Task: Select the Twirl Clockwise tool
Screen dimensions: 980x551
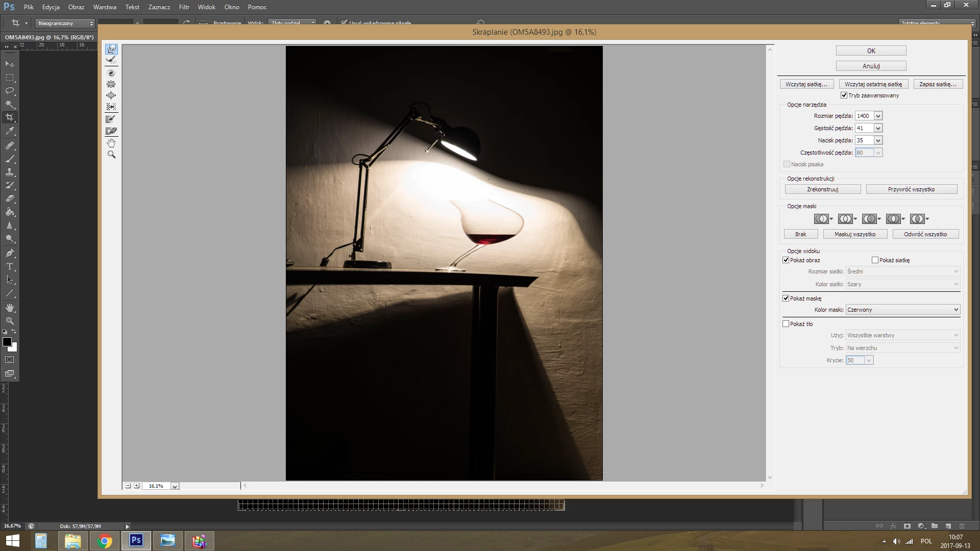Action: [x=111, y=73]
